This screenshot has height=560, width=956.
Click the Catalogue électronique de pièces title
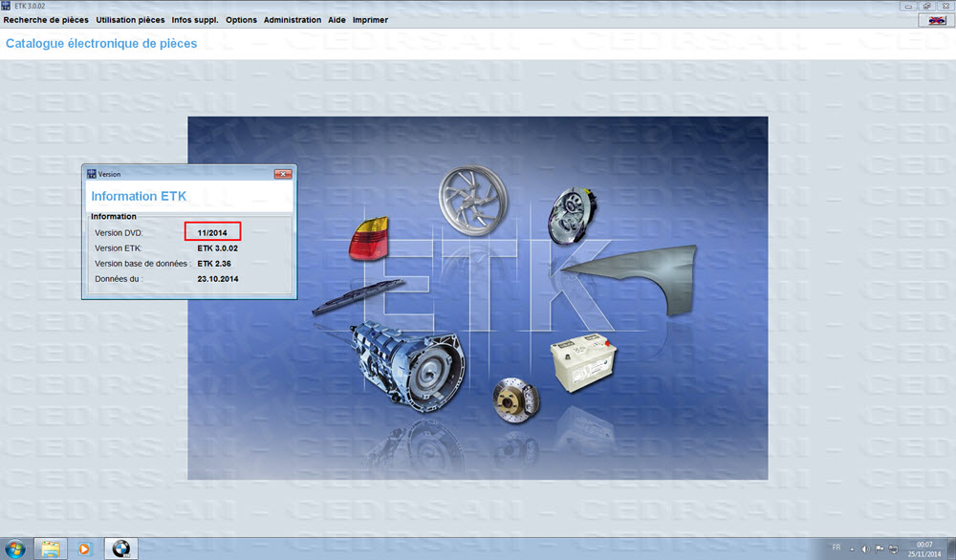pos(101,44)
